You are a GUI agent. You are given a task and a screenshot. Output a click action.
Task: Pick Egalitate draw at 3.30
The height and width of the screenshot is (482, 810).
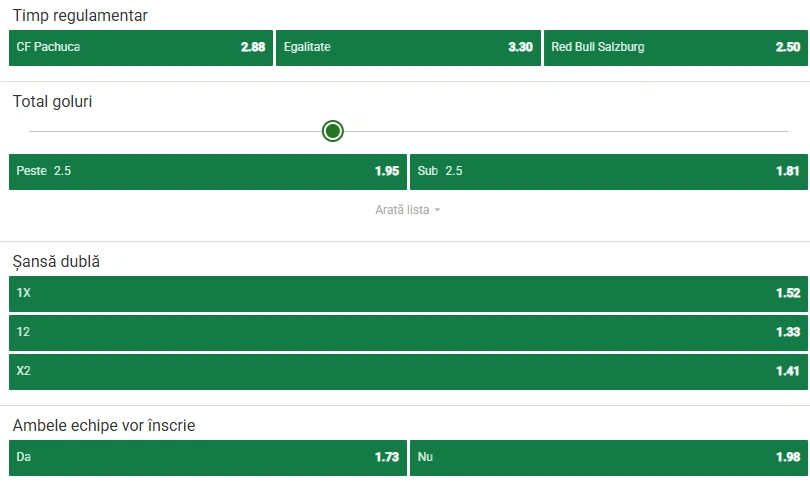pyautogui.click(x=408, y=48)
